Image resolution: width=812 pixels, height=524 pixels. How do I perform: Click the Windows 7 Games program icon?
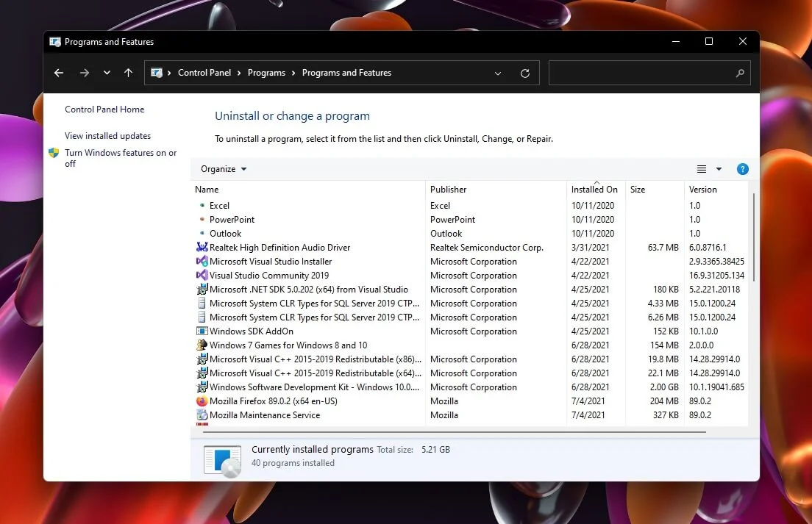[202, 345]
